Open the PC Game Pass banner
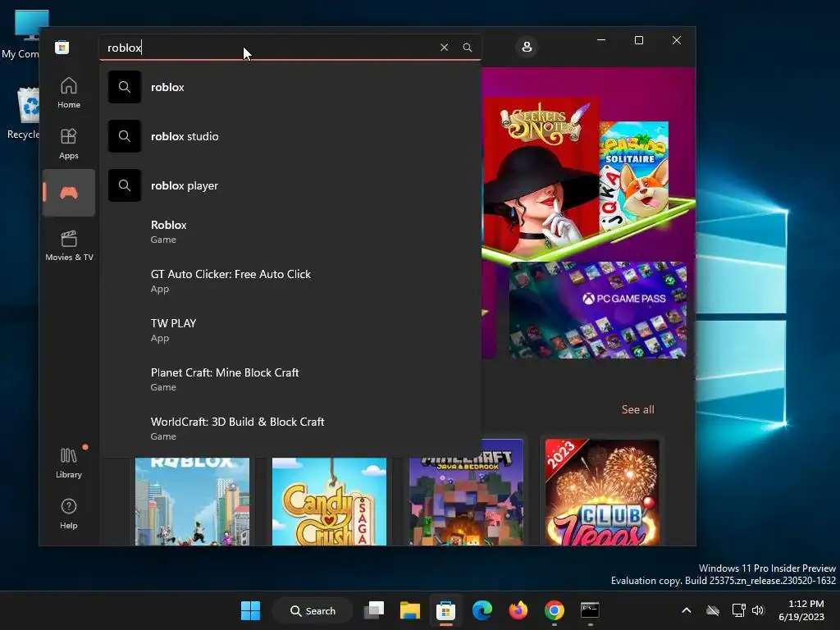 tap(597, 310)
